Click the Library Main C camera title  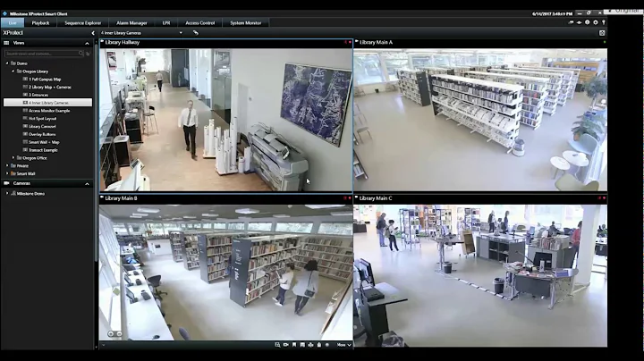[376, 198]
